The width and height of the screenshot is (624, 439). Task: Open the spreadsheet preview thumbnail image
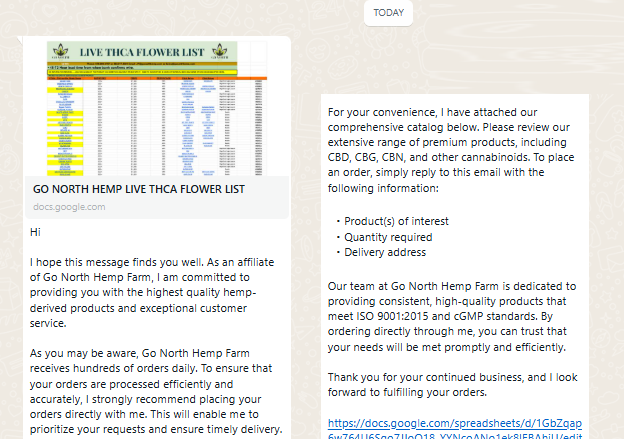pyautogui.click(x=157, y=108)
